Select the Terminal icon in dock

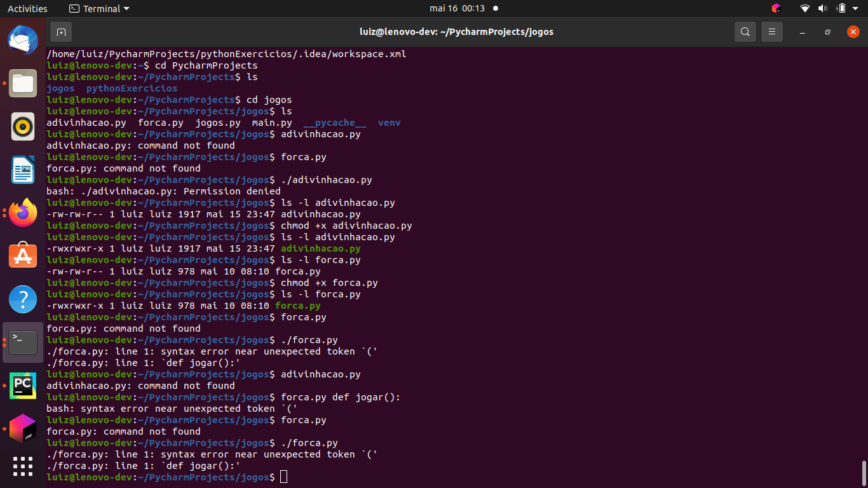click(x=23, y=342)
